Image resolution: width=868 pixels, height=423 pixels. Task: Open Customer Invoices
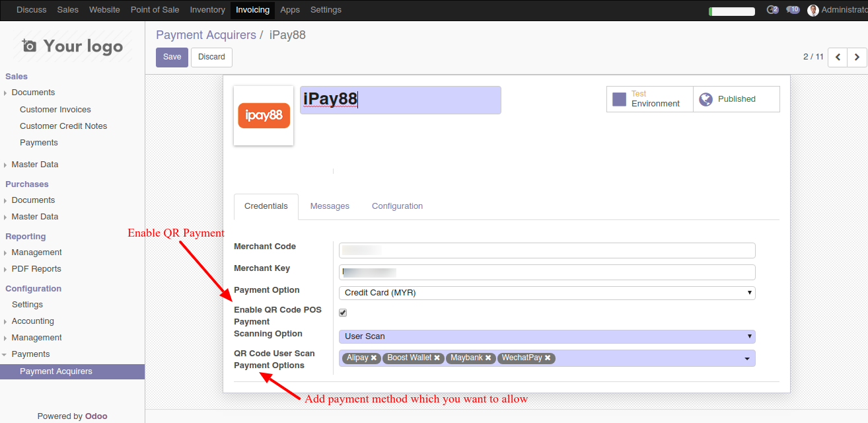pos(55,110)
